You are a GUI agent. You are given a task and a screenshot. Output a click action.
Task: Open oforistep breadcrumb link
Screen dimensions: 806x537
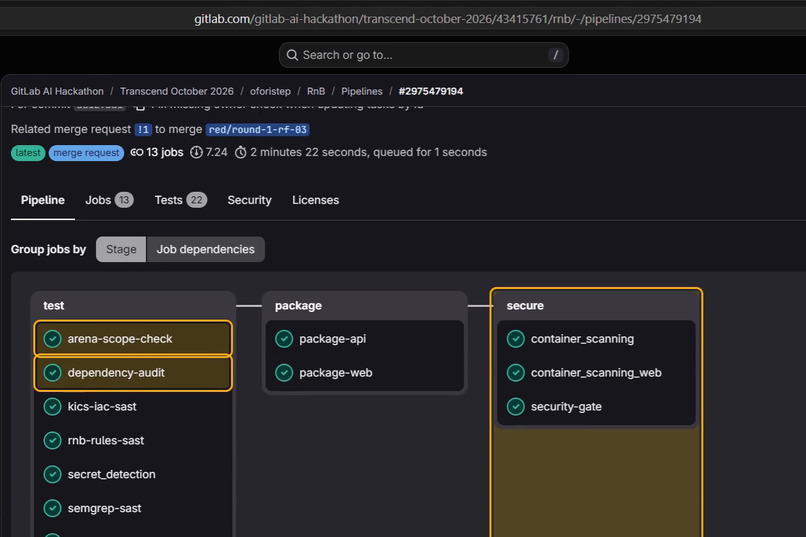pos(270,91)
